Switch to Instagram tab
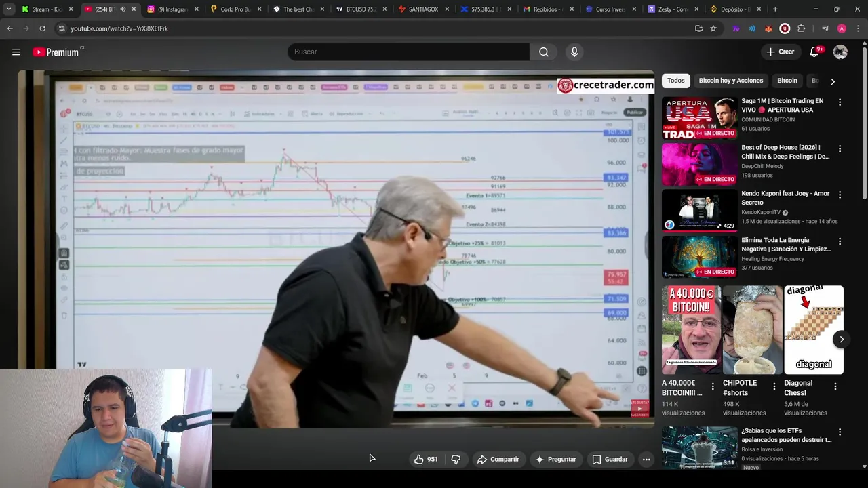This screenshot has height=488, width=868. [x=172, y=9]
